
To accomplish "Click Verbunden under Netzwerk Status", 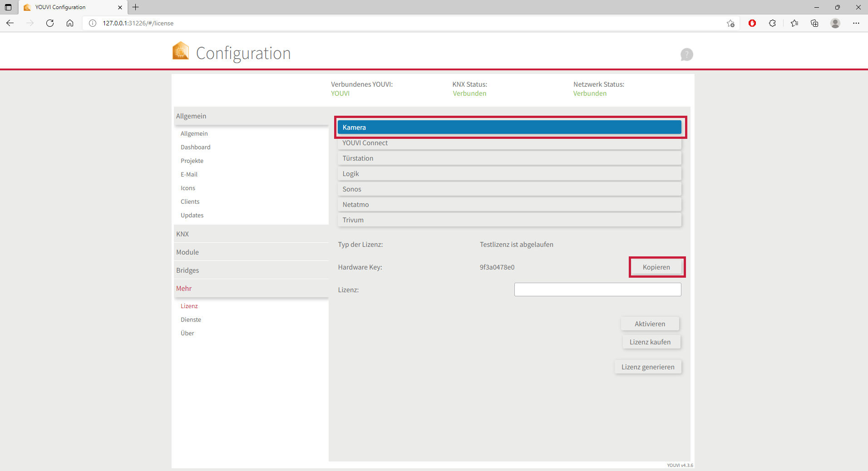I will pyautogui.click(x=590, y=93).
